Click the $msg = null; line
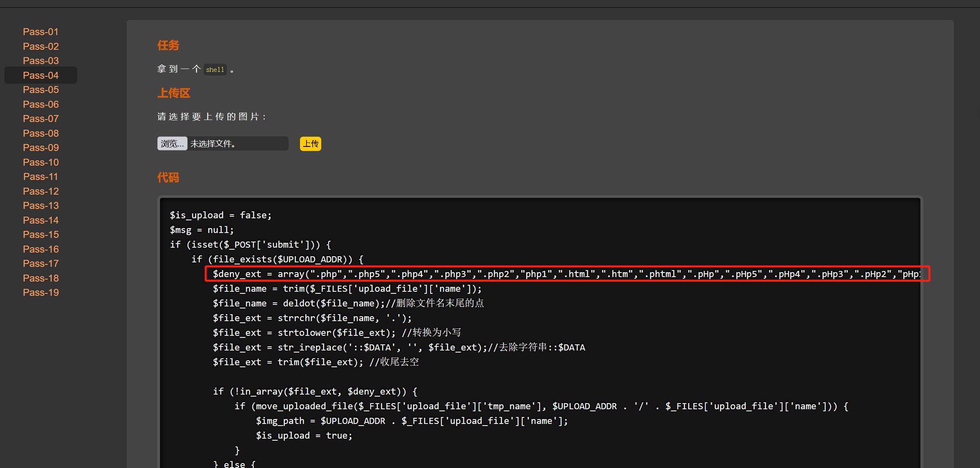 tap(202, 230)
